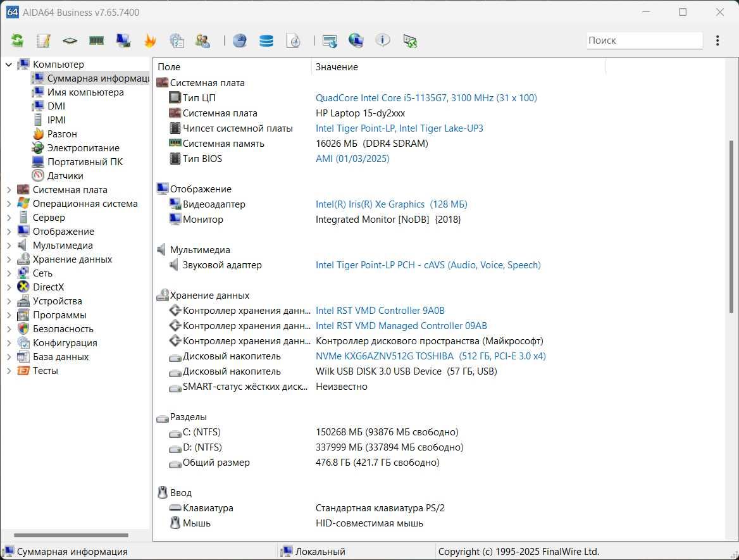Open the Intel Tiger Point-LP PCH cAVS link
The height and width of the screenshot is (560, 739).
click(x=428, y=265)
